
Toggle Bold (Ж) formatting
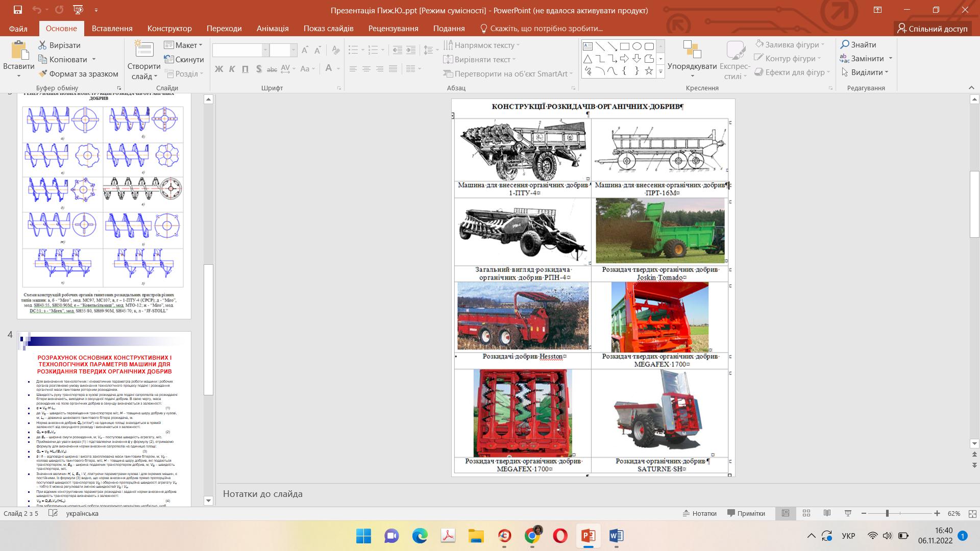[x=219, y=69]
